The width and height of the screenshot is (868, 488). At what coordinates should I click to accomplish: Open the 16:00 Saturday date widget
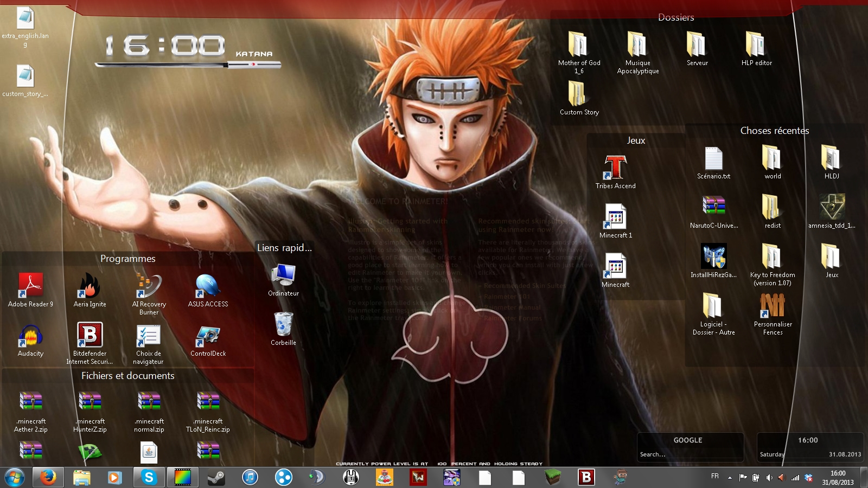810,447
